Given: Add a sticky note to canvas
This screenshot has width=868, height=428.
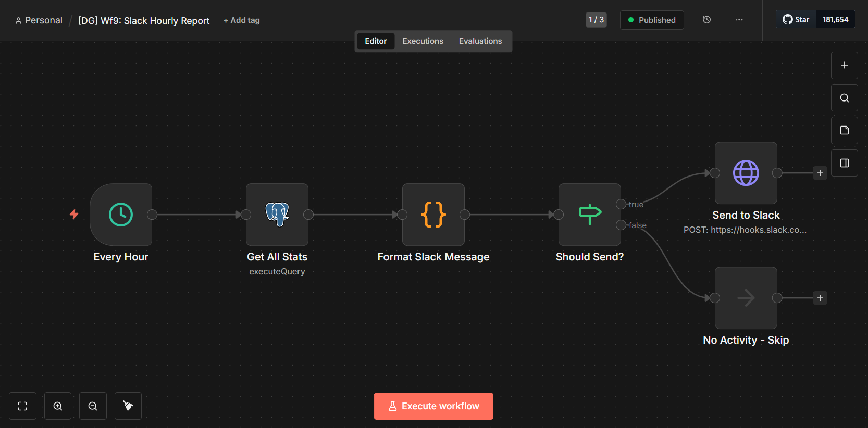Looking at the screenshot, I should (845, 131).
